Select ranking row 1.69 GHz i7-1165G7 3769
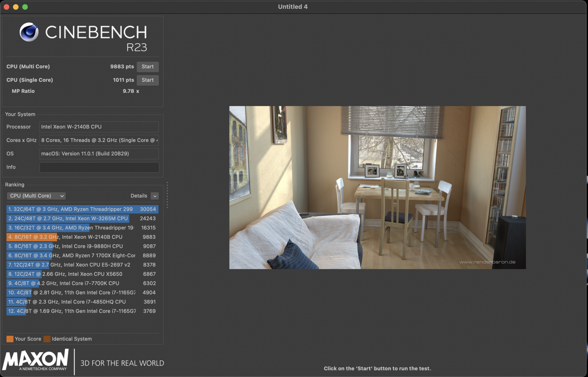588x377 pixels. 82,311
